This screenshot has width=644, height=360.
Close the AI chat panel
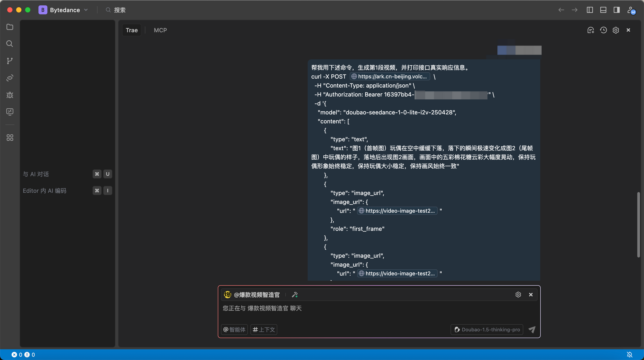628,30
